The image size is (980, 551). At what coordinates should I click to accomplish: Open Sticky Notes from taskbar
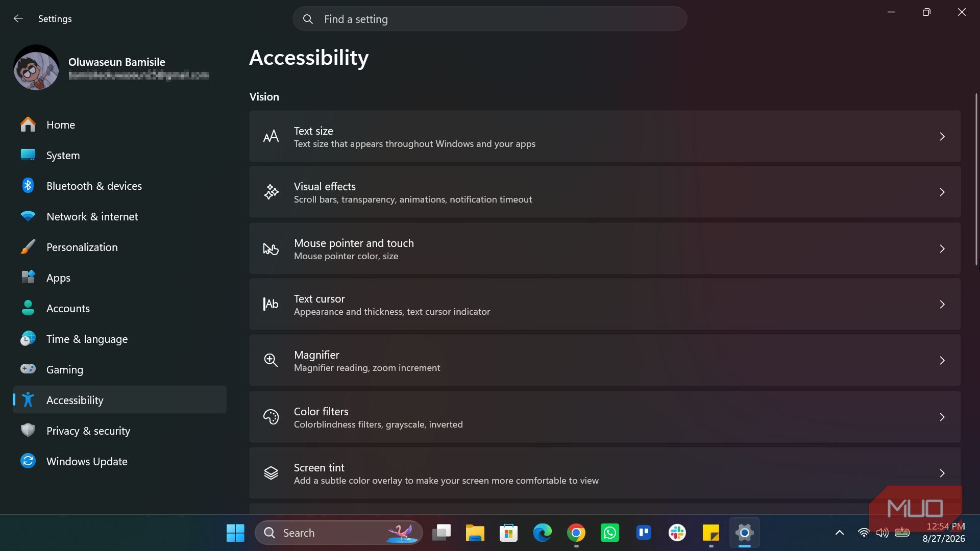711,533
